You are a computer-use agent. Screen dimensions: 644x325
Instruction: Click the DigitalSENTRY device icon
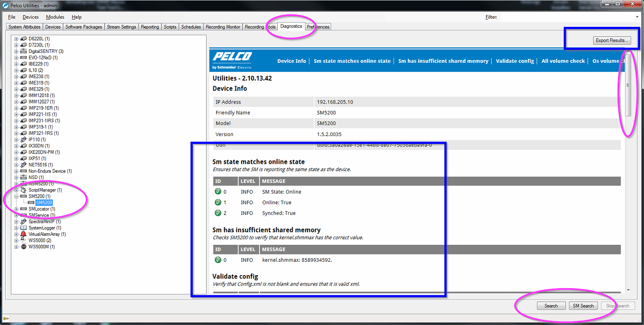click(23, 52)
